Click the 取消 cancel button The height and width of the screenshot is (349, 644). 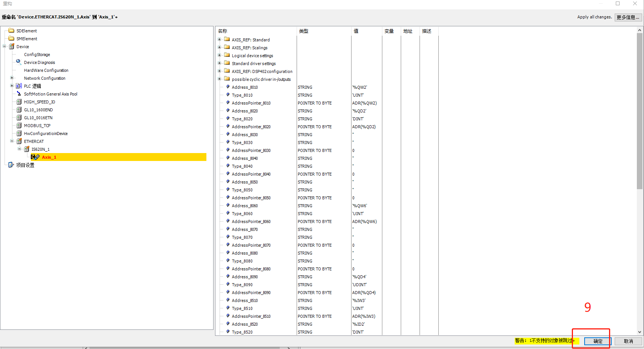[x=628, y=341]
